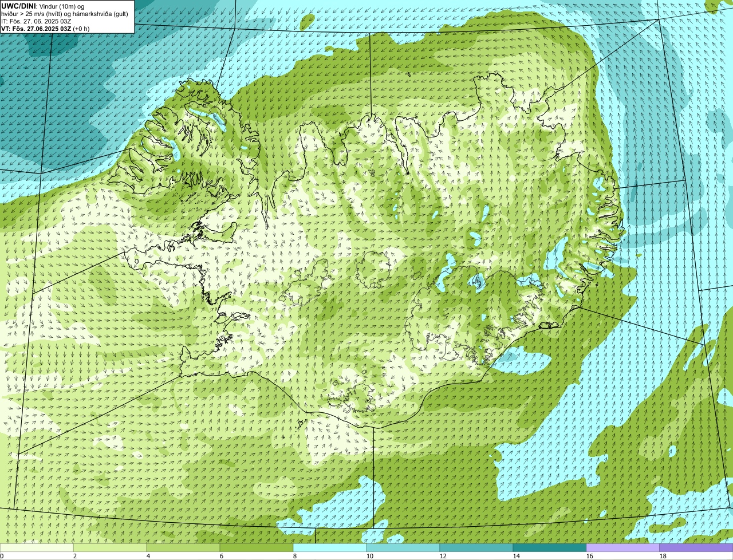Click the 12–14 m/s teal legend swatch
733x560 pixels.
476,547
